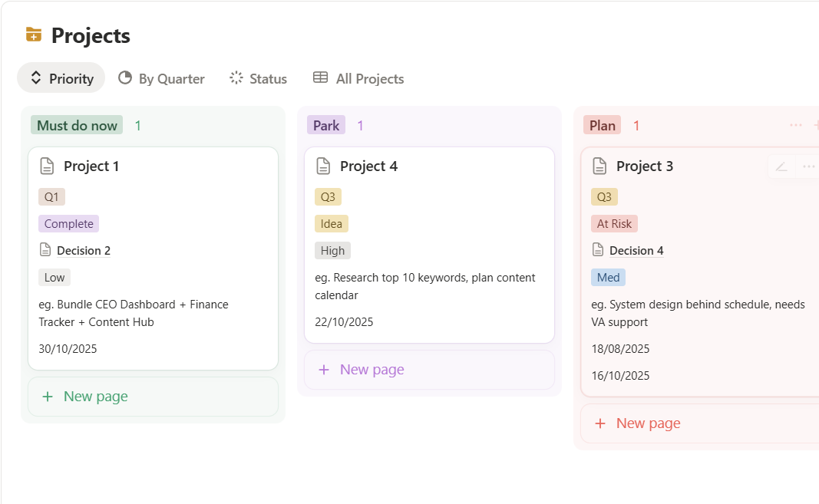Open the Decision 2 linked page
Screen dimensions: 819x504
83,250
